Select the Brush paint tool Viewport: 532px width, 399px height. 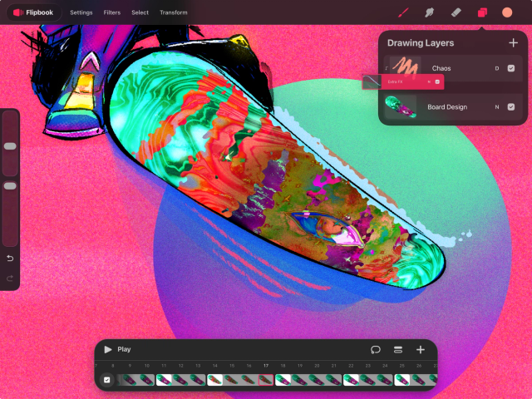coord(402,12)
